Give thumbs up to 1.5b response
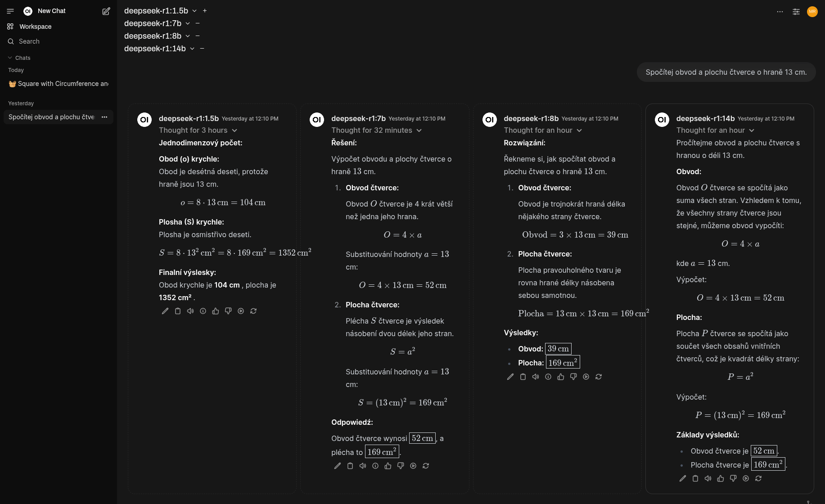 tap(216, 311)
